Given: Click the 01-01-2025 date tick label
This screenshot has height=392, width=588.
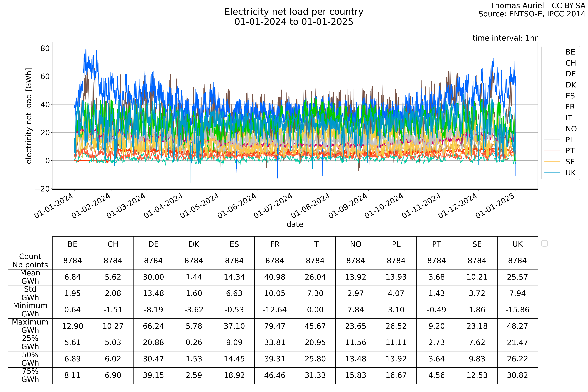Looking at the screenshot, I should (x=495, y=206).
